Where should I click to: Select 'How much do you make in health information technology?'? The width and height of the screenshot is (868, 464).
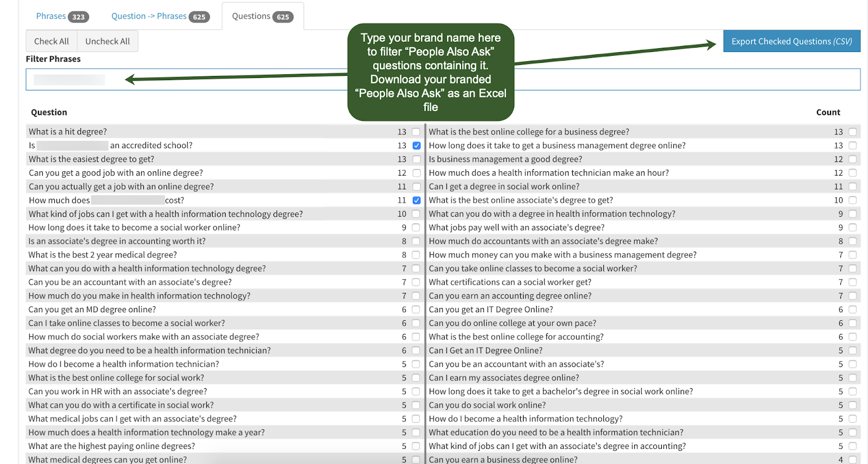coord(416,296)
